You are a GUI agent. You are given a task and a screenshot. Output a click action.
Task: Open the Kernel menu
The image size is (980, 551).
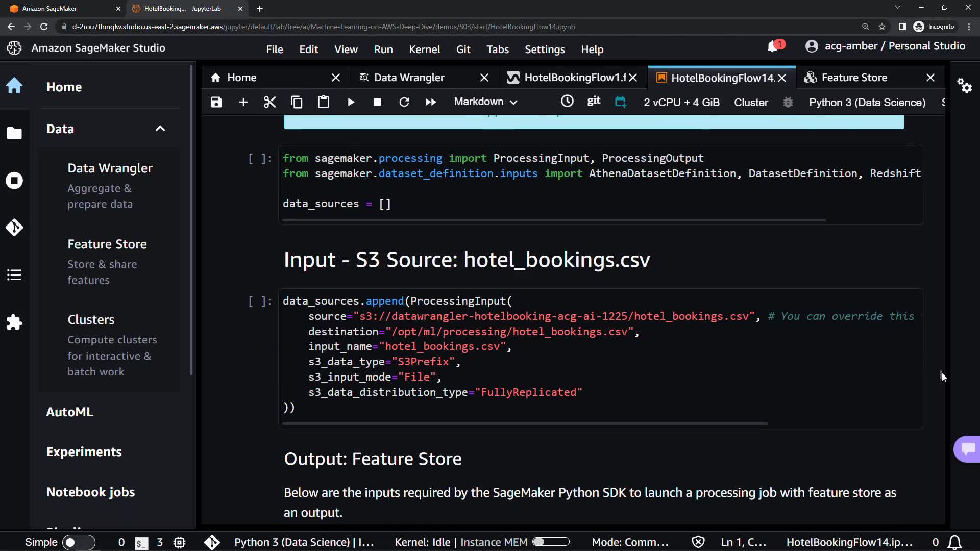coord(424,49)
